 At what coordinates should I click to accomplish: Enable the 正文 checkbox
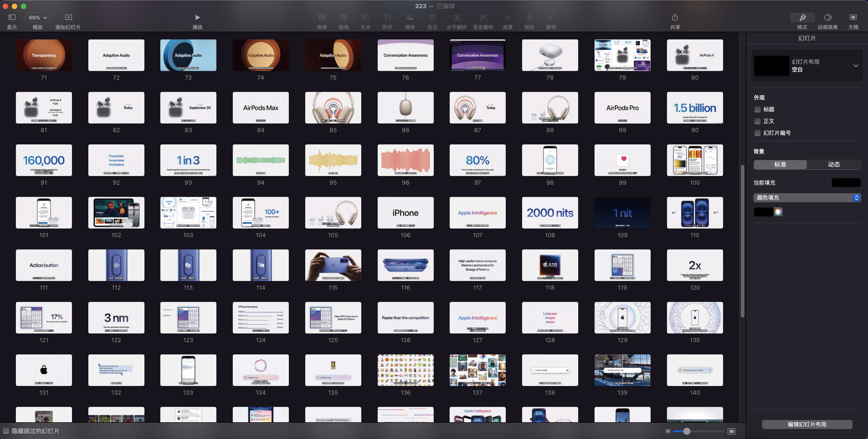pos(758,121)
